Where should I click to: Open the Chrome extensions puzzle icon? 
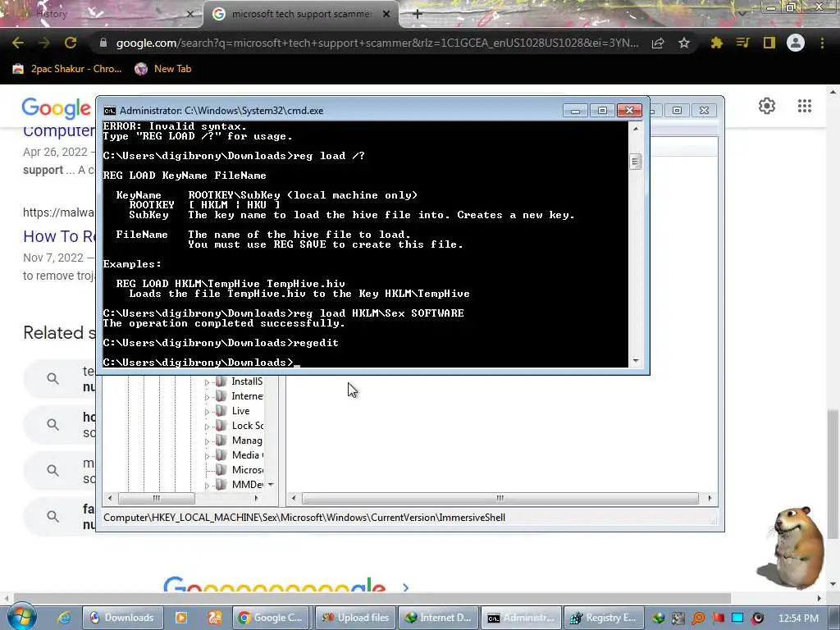click(x=716, y=43)
